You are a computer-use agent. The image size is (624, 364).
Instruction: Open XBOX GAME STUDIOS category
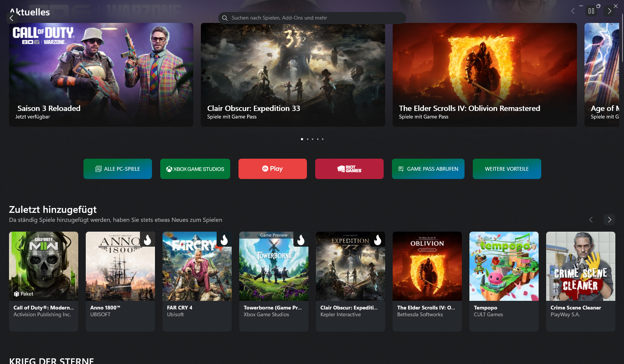click(x=195, y=169)
